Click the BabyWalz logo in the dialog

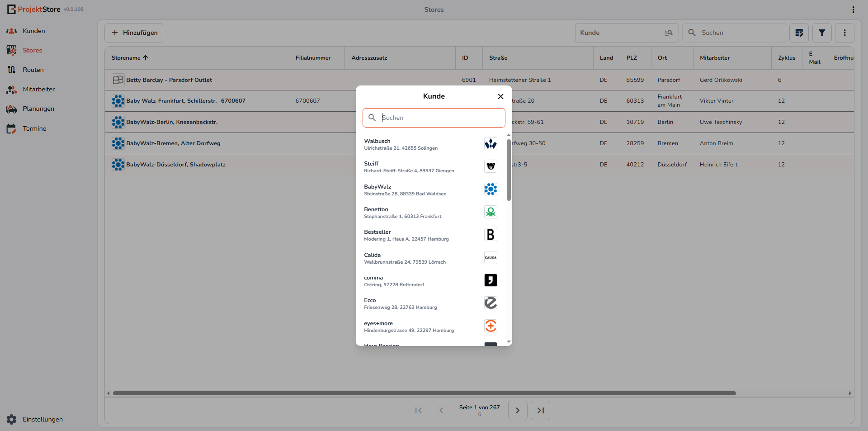click(491, 189)
